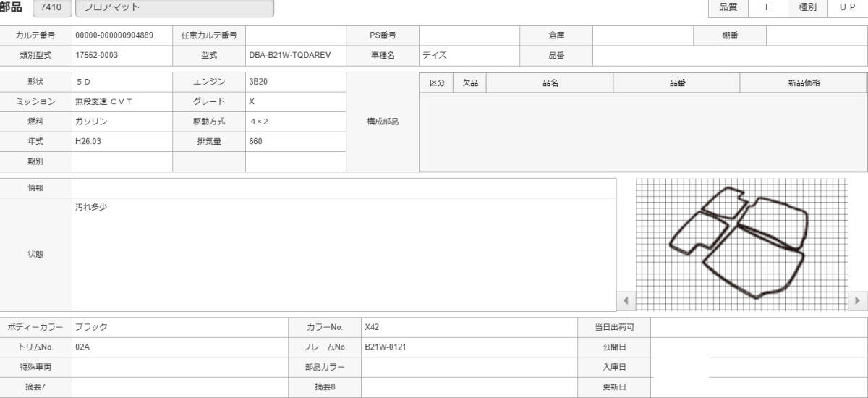Select the 類別型式 value 17552-0003
Image resolution: width=868 pixels, height=398 pixels.
tap(96, 55)
